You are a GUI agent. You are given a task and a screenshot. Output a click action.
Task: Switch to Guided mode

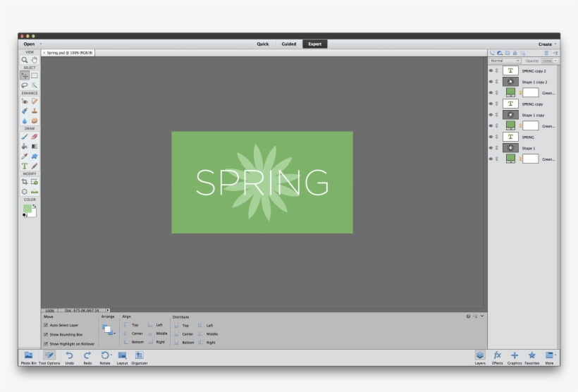tap(289, 44)
